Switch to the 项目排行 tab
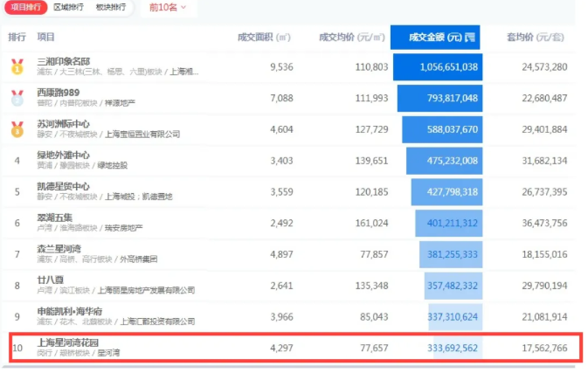 [x=25, y=7]
